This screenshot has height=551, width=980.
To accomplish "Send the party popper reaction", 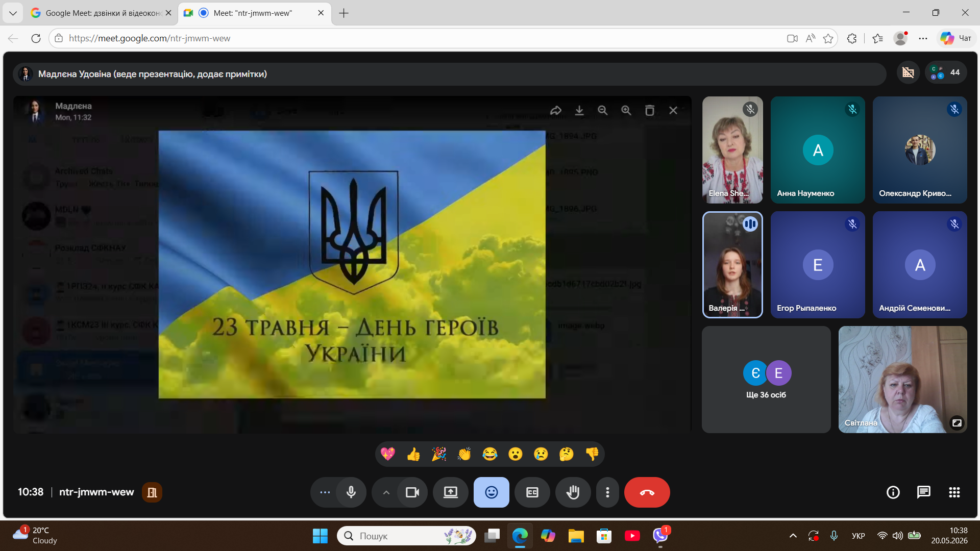I will point(439,454).
